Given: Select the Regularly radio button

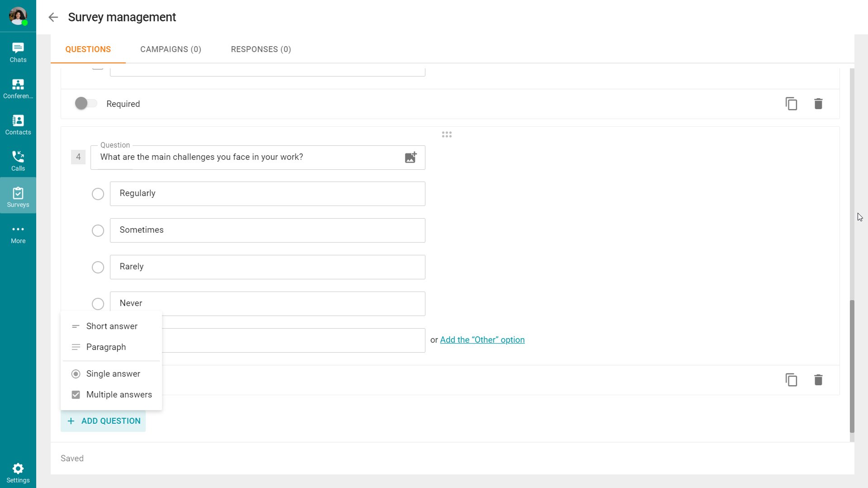Looking at the screenshot, I should [x=98, y=194].
